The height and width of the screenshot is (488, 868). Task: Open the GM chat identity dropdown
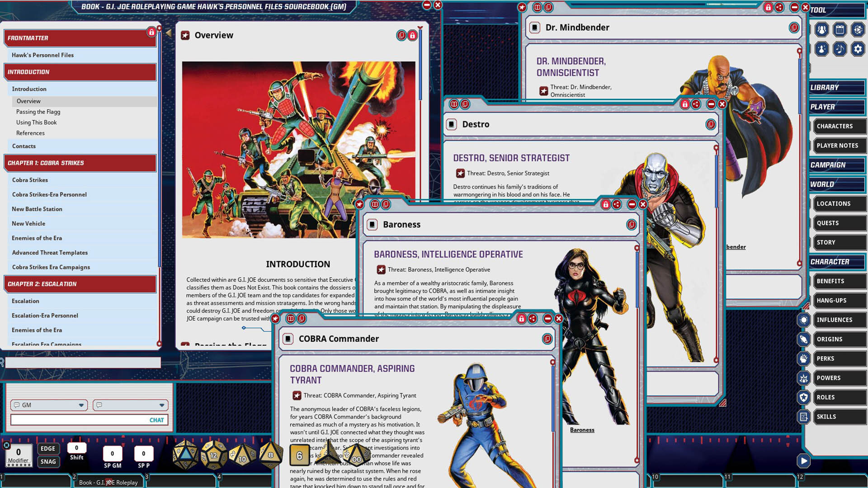[x=82, y=405]
